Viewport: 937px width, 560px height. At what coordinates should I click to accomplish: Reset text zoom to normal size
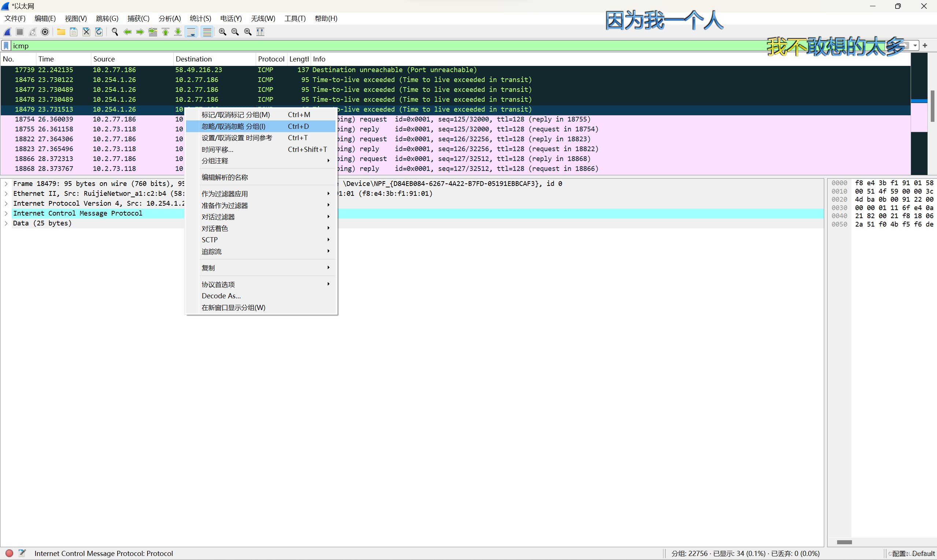248,32
